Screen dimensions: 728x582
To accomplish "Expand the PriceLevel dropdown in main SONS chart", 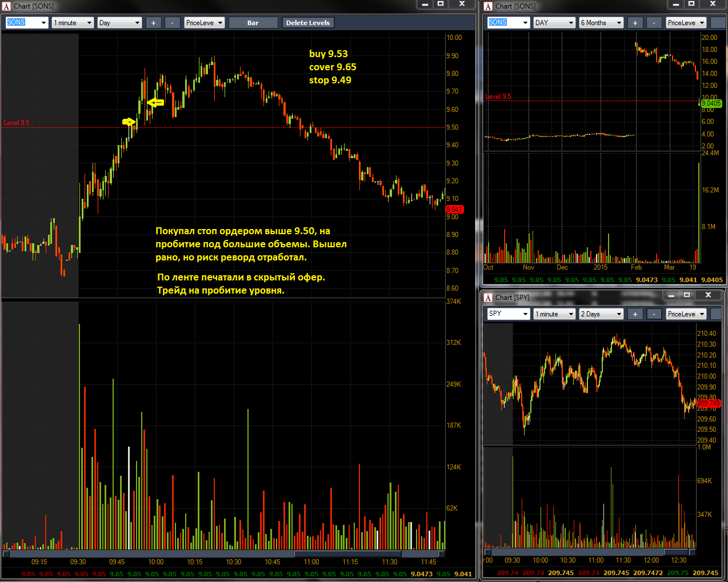I will pyautogui.click(x=204, y=23).
